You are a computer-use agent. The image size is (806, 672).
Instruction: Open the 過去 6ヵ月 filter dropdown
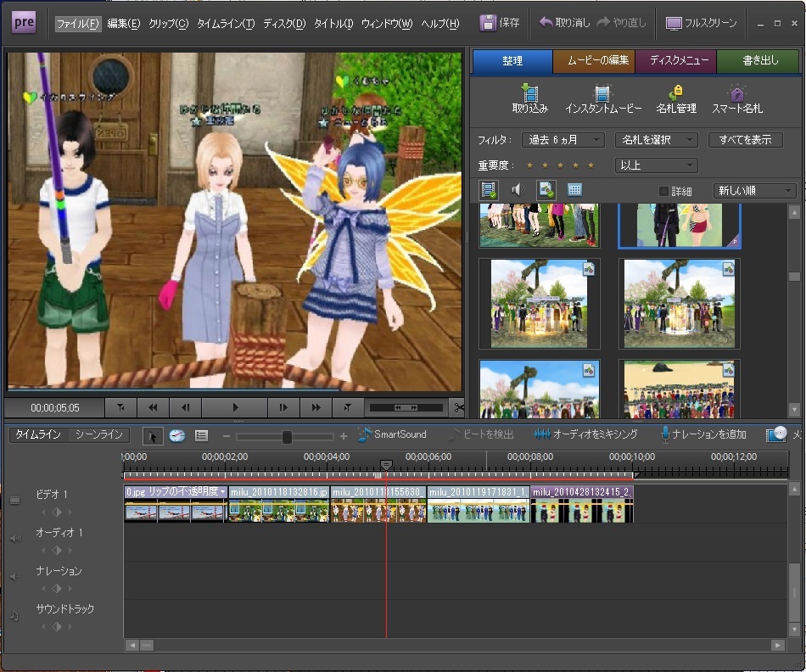pos(562,140)
